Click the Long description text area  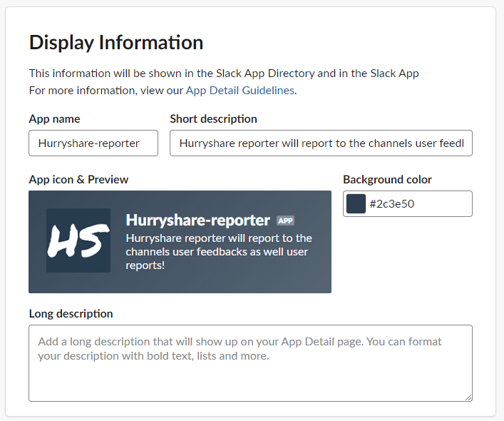[x=250, y=363]
